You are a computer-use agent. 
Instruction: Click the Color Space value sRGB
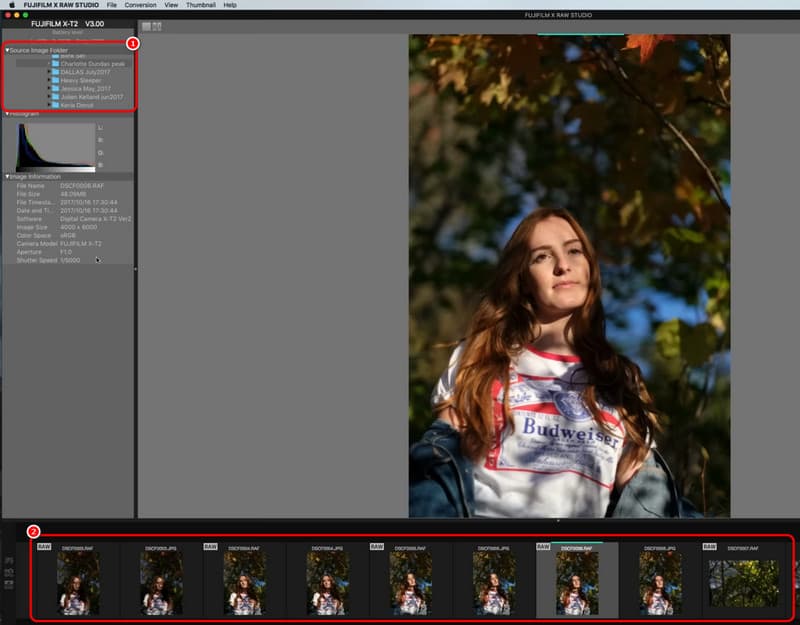(x=68, y=235)
